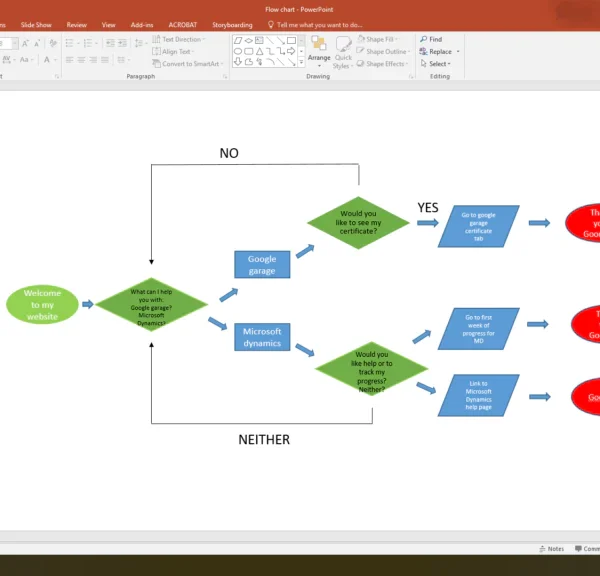This screenshot has height=576, width=600.
Task: Open the Select dropdown in Editing
Action: (435, 64)
